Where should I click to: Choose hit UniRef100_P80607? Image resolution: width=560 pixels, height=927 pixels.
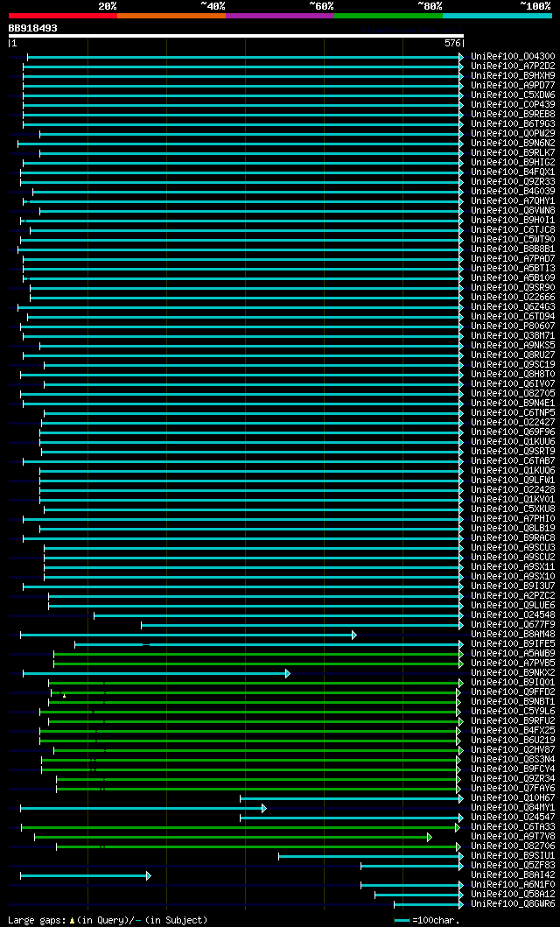513,327
